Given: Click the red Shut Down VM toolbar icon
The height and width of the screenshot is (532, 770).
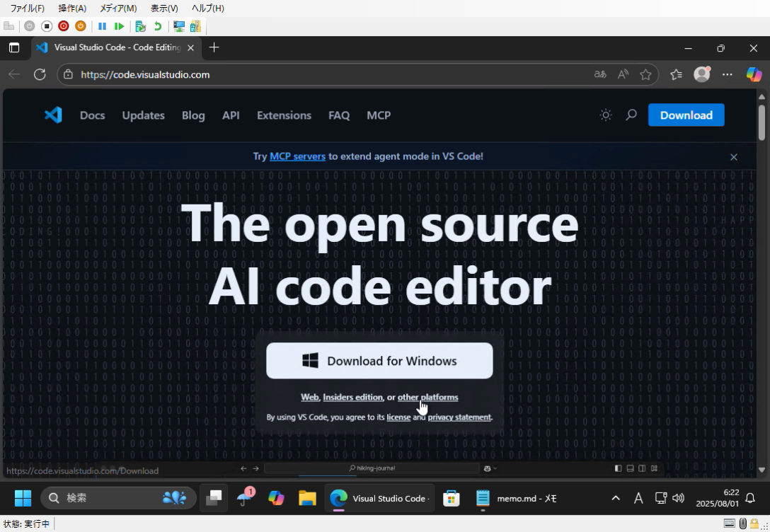Looking at the screenshot, I should pyautogui.click(x=64, y=26).
